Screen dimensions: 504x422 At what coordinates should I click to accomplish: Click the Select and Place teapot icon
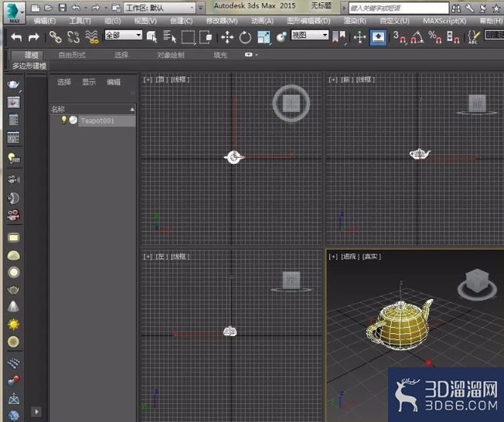click(x=281, y=37)
